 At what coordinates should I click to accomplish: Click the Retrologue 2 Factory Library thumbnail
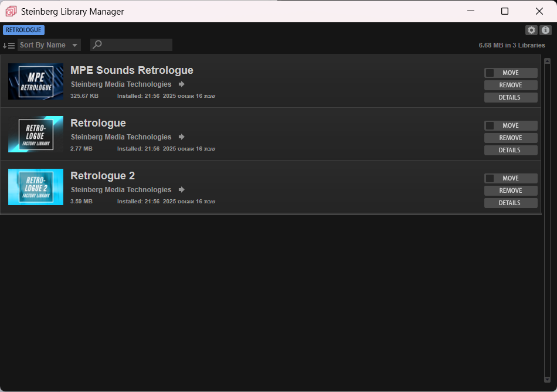36,187
